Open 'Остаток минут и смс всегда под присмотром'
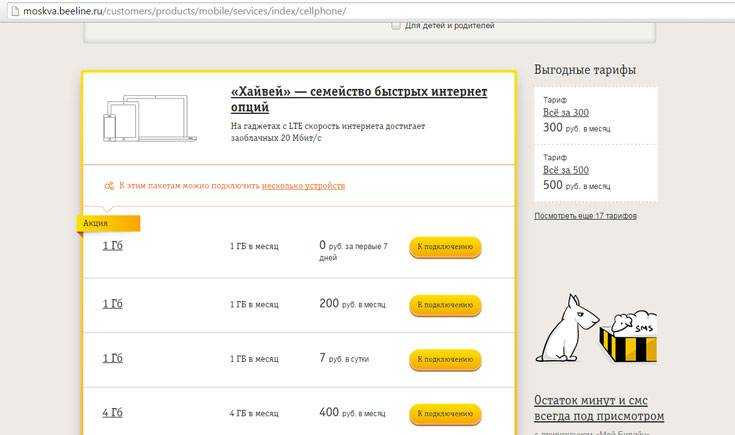Image resolution: width=735 pixels, height=435 pixels. coord(599,408)
